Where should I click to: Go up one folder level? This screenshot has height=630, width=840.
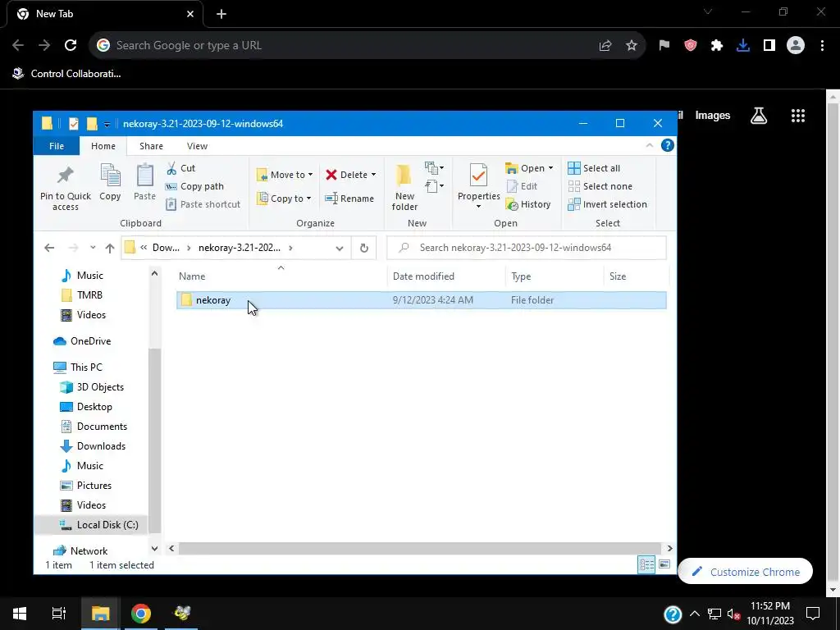(x=110, y=248)
